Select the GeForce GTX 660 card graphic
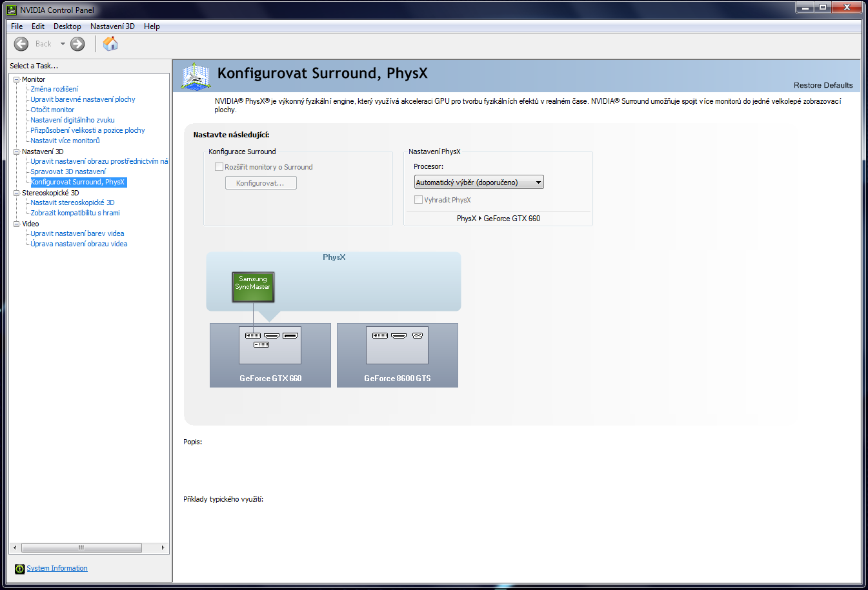 pyautogui.click(x=270, y=355)
